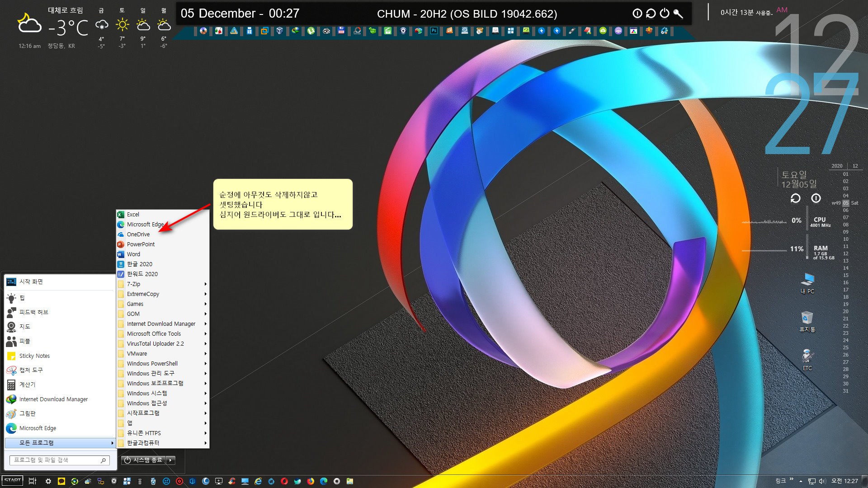This screenshot has width=868, height=488.
Task: Expand the 한글과컴퓨터 folder
Action: click(x=163, y=443)
